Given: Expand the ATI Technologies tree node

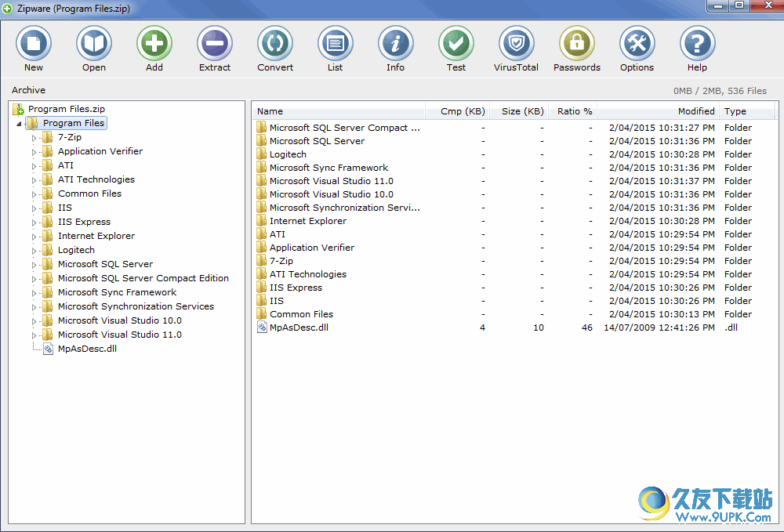Looking at the screenshot, I should (34, 180).
